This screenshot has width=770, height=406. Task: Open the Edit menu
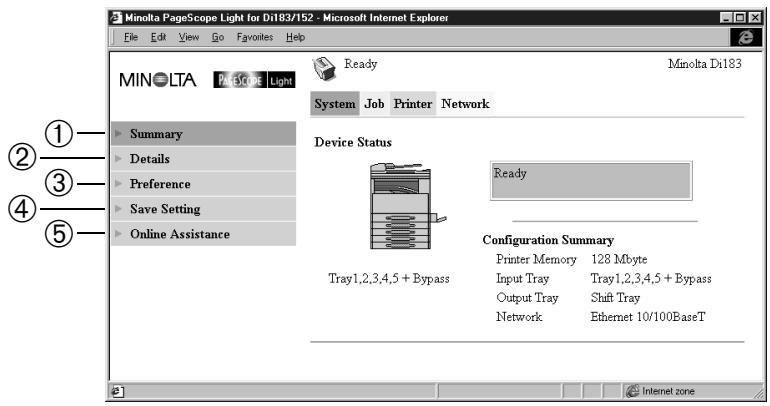pyautogui.click(x=158, y=37)
